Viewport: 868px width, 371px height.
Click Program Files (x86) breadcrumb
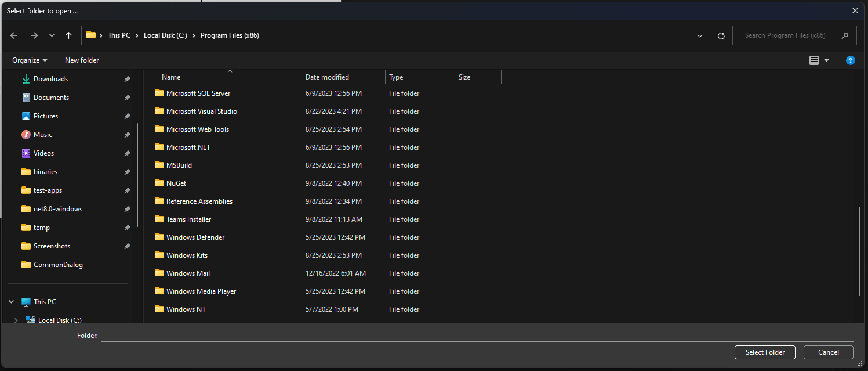click(x=230, y=35)
